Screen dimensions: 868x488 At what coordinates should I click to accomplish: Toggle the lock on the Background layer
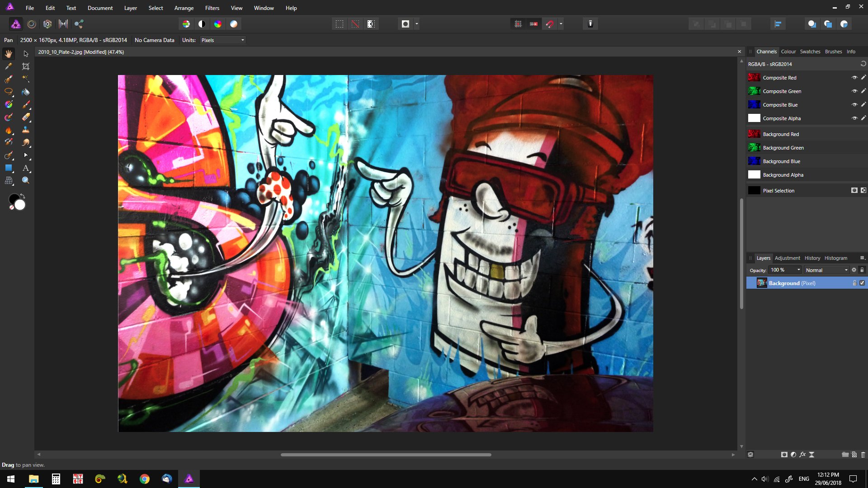[x=854, y=283]
